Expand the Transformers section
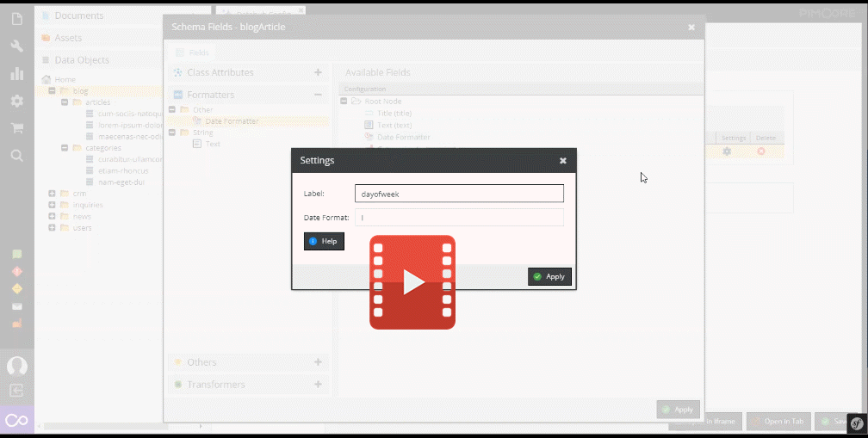This screenshot has width=868, height=438. [x=318, y=385]
